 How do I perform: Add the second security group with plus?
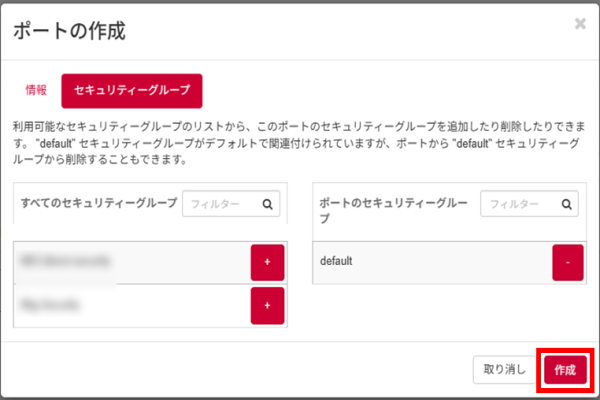(267, 304)
